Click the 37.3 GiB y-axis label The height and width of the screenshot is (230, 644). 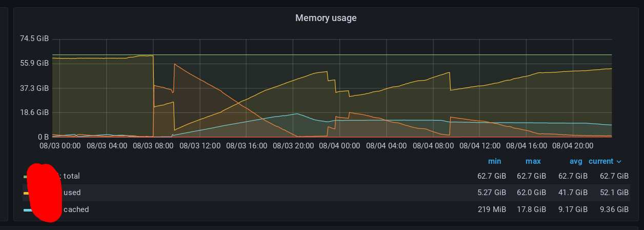pos(35,88)
